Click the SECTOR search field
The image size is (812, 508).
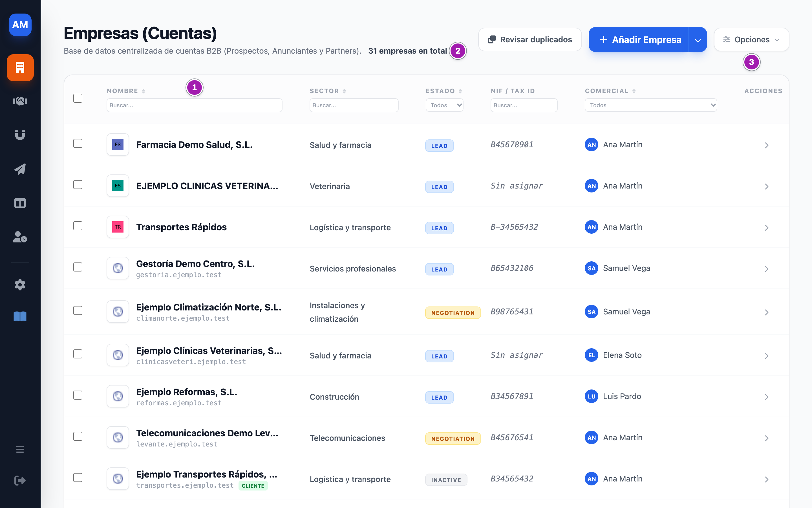click(x=354, y=105)
